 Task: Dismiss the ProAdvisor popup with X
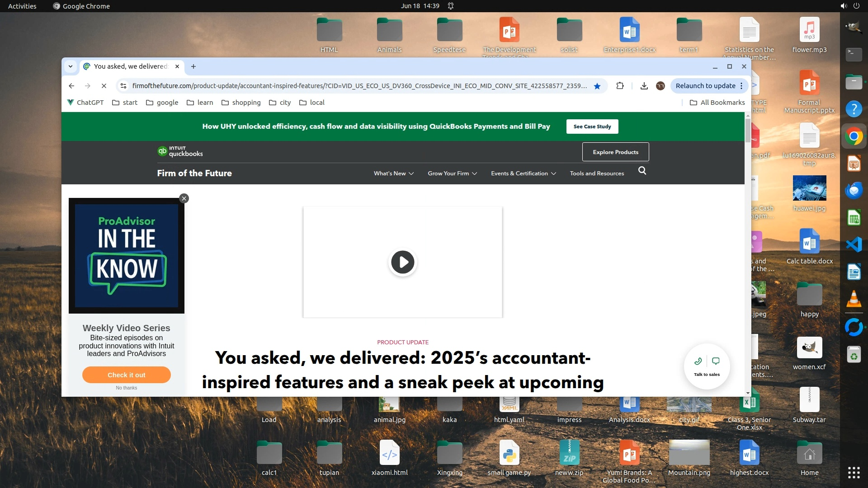pos(184,198)
